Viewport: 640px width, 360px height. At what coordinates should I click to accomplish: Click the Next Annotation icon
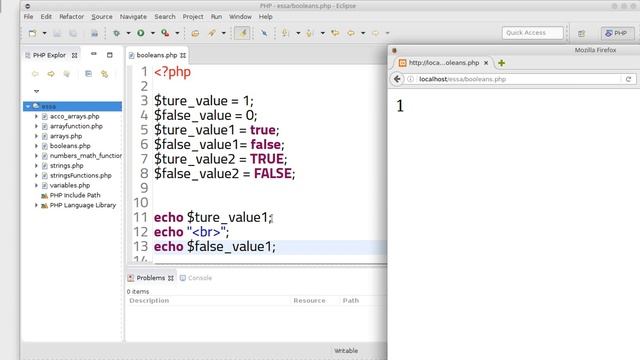click(285, 33)
